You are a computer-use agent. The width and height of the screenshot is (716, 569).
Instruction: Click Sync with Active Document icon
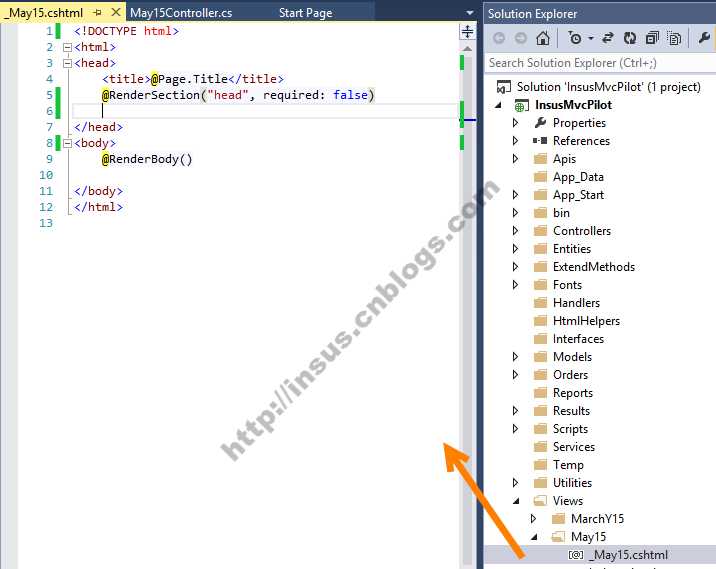[x=608, y=38]
